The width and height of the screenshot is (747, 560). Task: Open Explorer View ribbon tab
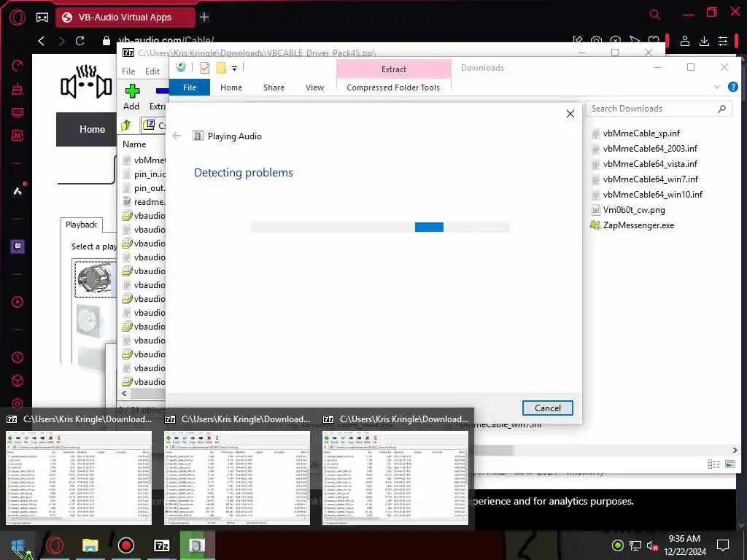[315, 87]
